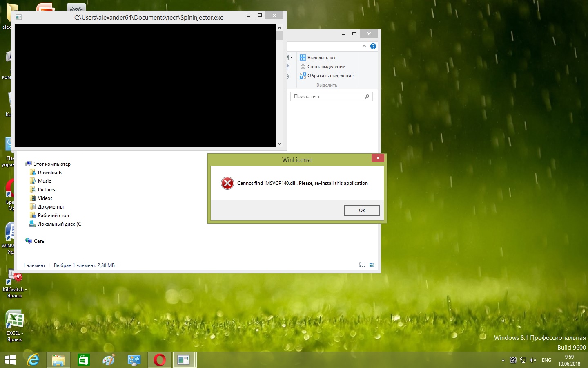The width and height of the screenshot is (588, 368).
Task: Open the Music folder in the navigation pane
Action: (x=40, y=181)
